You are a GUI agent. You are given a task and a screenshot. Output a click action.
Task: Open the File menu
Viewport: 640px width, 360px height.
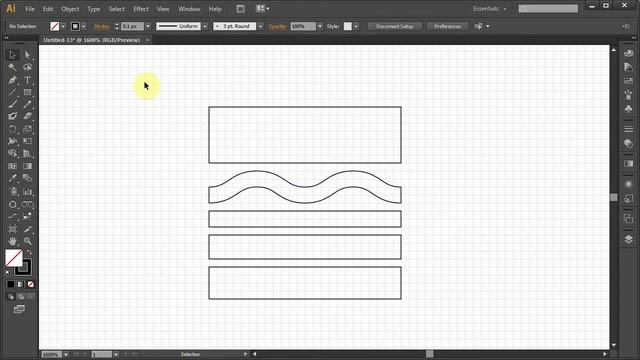(x=30, y=9)
